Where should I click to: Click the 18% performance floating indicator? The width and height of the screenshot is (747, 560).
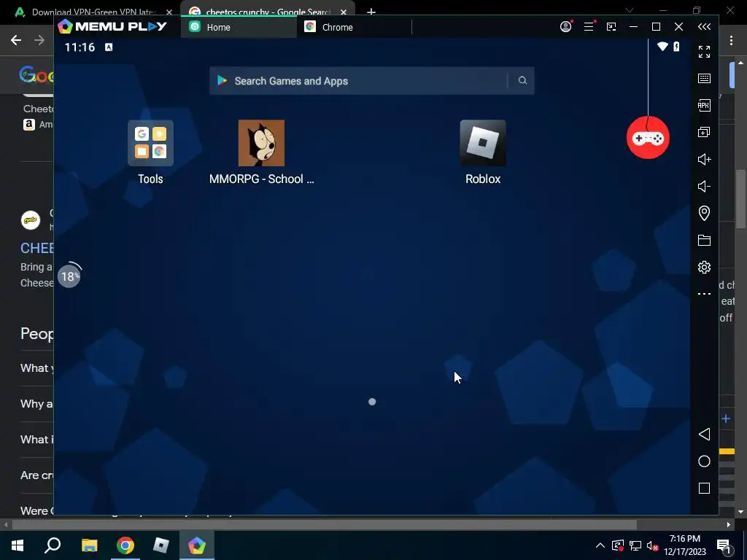69,276
